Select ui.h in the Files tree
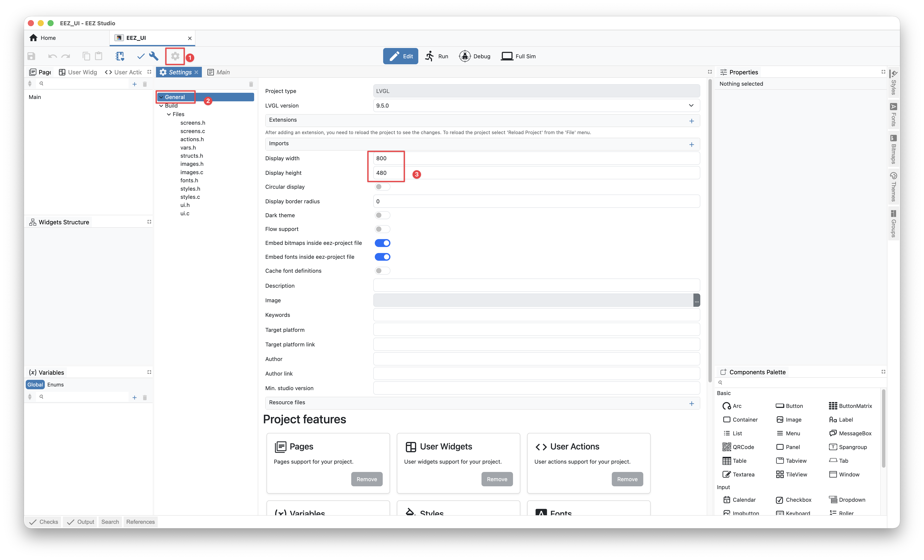The width and height of the screenshot is (924, 560). [185, 205]
